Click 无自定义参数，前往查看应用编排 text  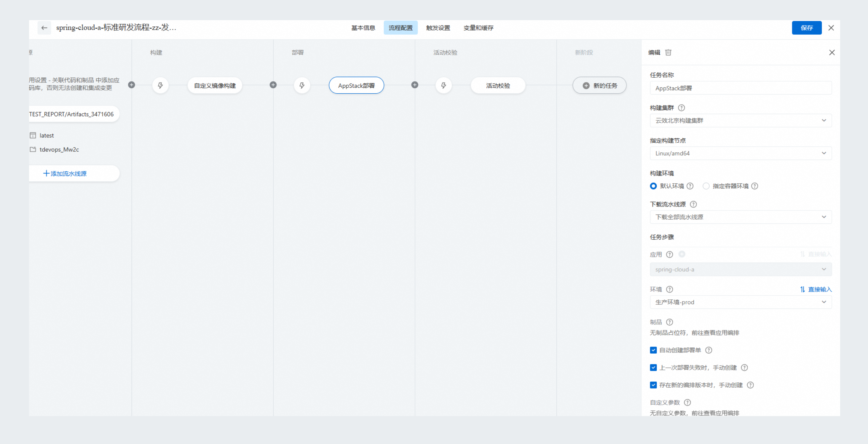(x=695, y=413)
